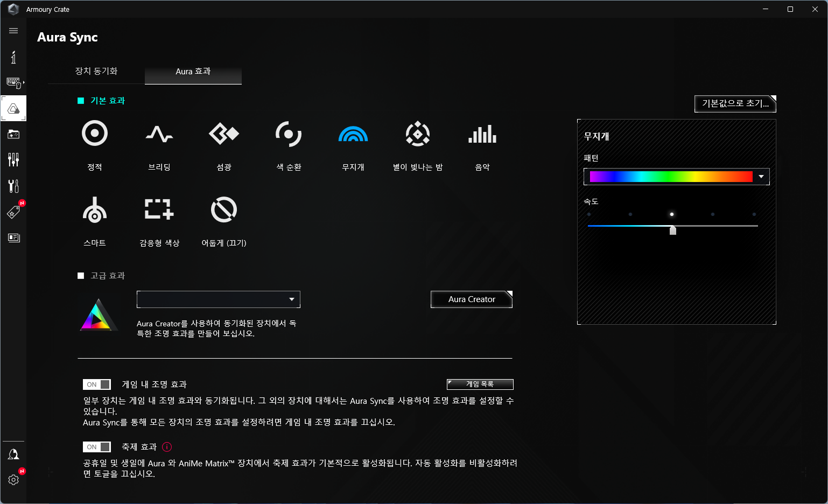The height and width of the screenshot is (504, 828).
Task: Click the 기본값으로 초기화 reset button
Action: [x=735, y=103]
